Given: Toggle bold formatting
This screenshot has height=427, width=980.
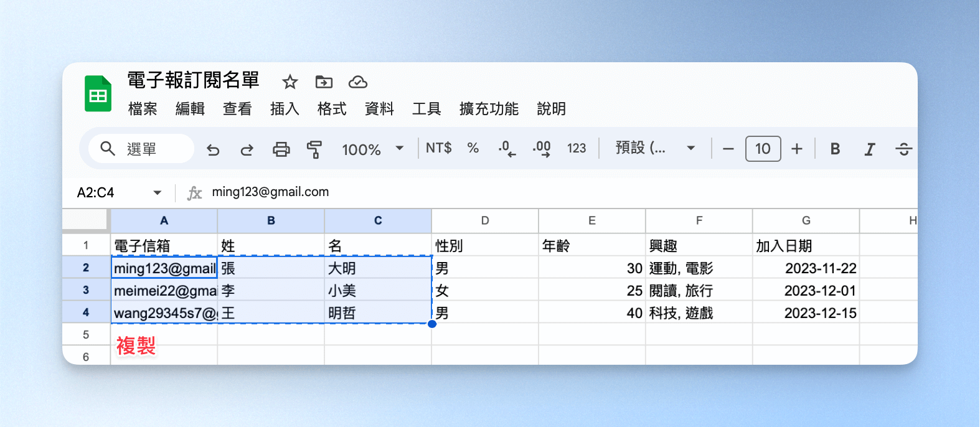Looking at the screenshot, I should point(836,149).
